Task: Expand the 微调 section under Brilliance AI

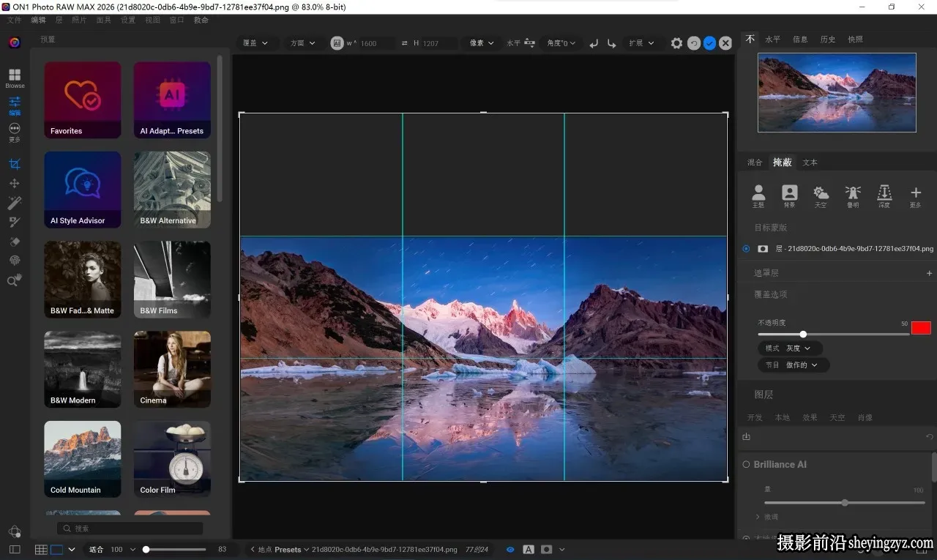Action: coord(766,517)
